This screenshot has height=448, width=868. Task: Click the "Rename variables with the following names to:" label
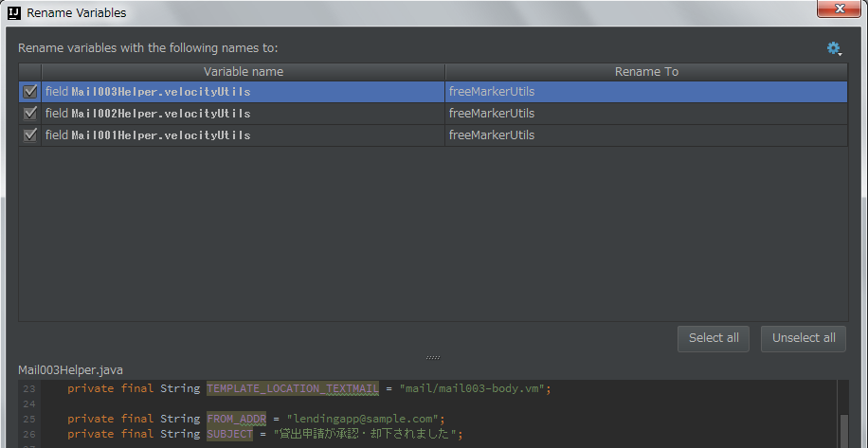(x=148, y=48)
